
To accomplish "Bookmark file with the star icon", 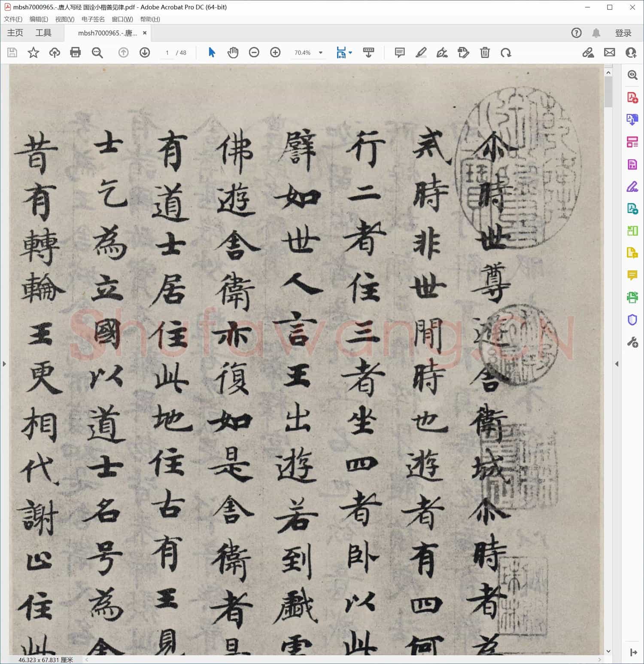I will pos(33,52).
